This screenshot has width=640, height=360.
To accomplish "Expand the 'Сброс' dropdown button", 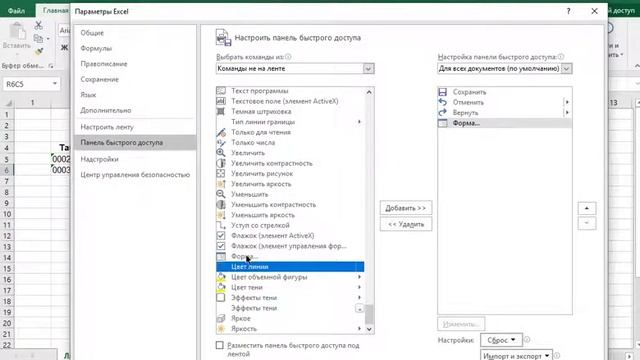I will point(501,340).
